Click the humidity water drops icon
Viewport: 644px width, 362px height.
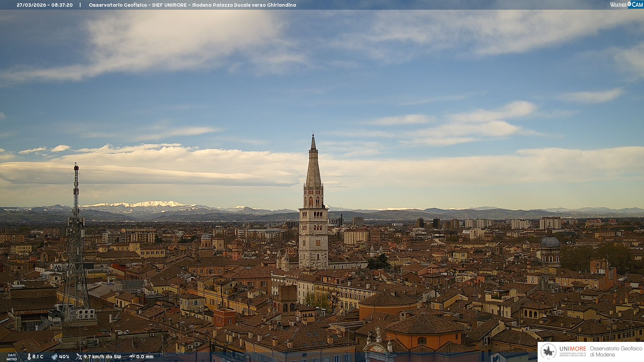click(x=54, y=357)
